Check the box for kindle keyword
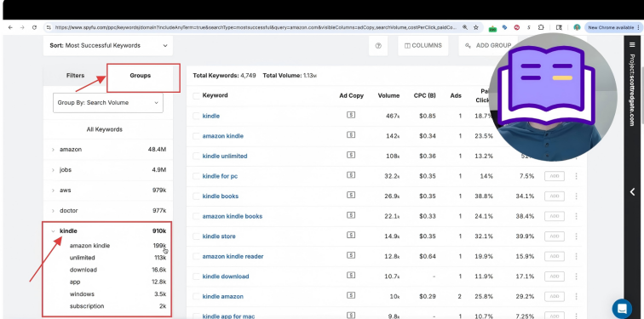644x319 pixels. (196, 116)
